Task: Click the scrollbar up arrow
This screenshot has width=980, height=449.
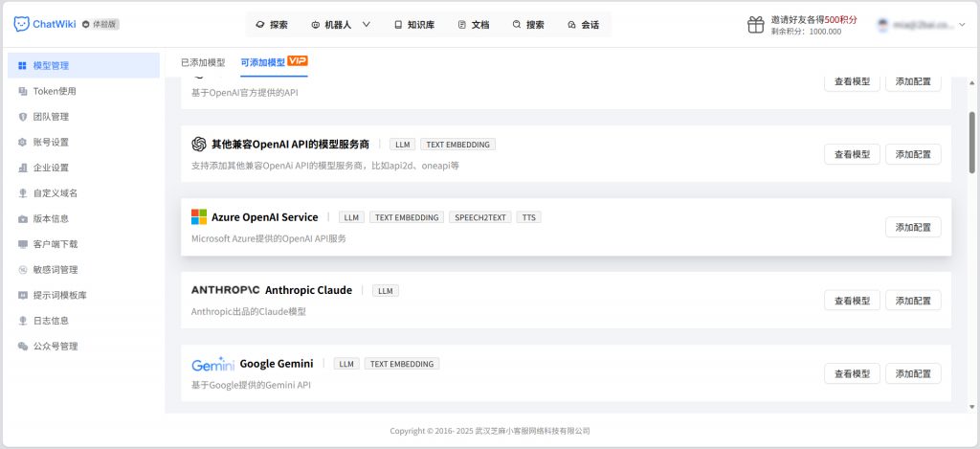Action: click(x=972, y=83)
